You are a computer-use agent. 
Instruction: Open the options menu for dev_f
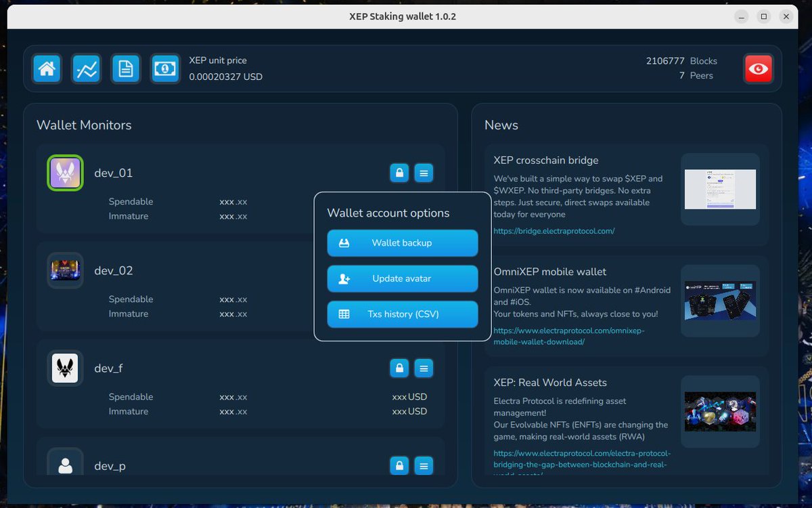pyautogui.click(x=424, y=368)
